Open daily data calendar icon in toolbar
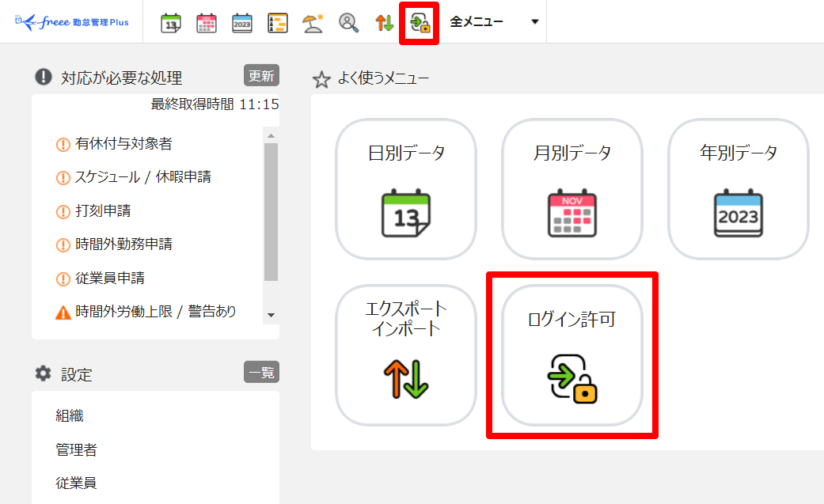 [x=171, y=23]
